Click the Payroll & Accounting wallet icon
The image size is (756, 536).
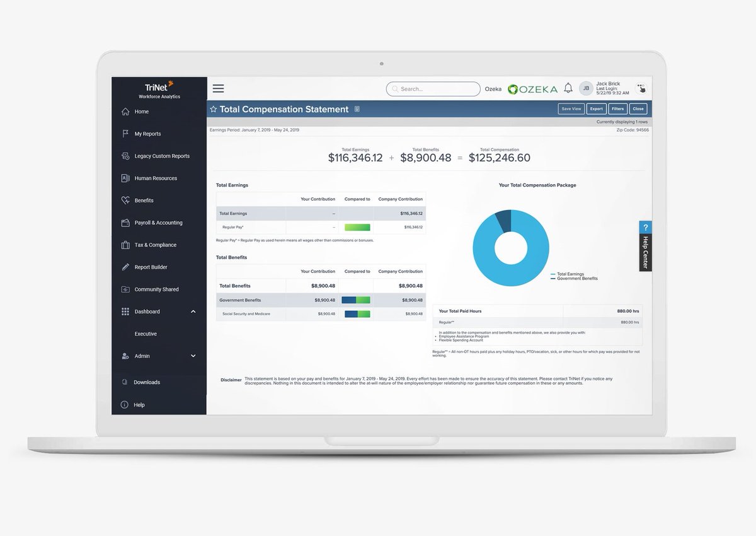(x=125, y=223)
